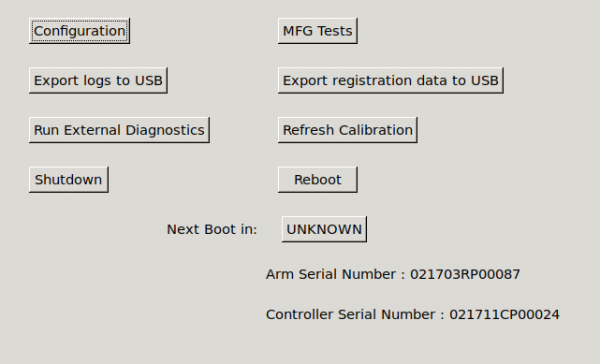Power off using the Shutdown button

coord(69,180)
